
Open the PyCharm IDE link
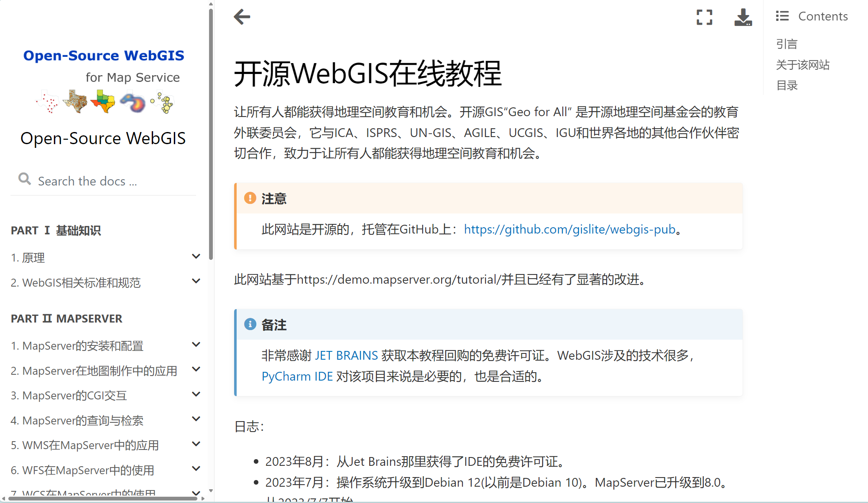pos(297,376)
